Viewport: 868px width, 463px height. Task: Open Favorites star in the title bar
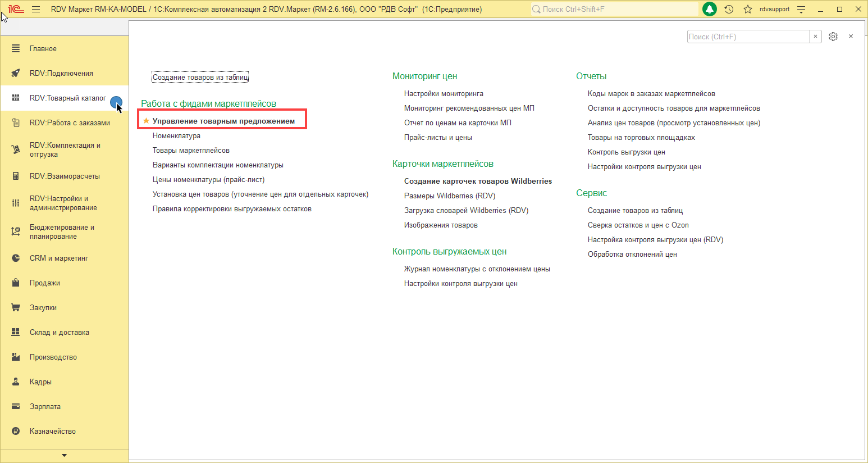pyautogui.click(x=748, y=9)
